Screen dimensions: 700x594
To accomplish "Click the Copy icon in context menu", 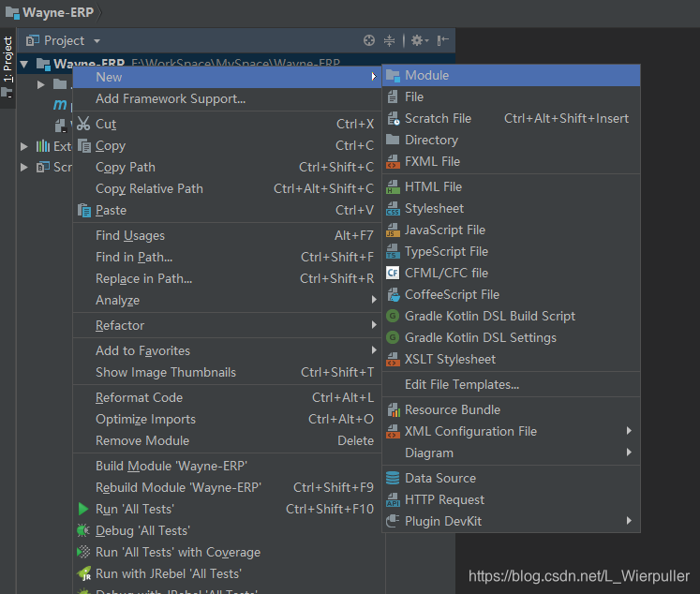I will 84,145.
